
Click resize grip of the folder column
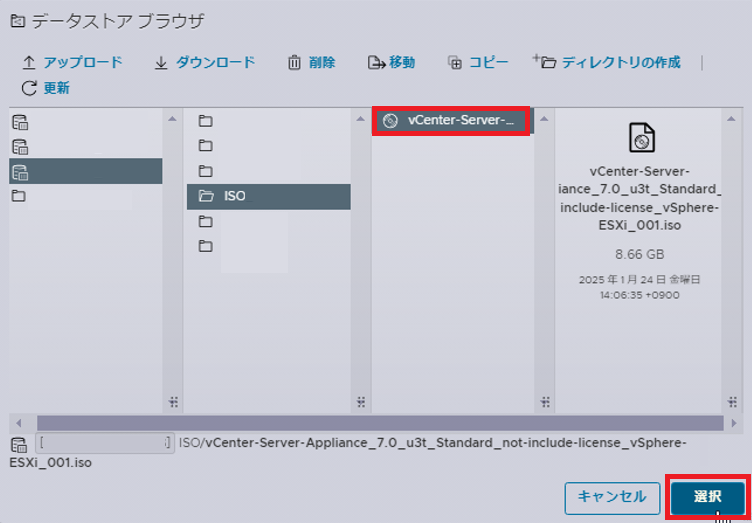[x=362, y=401]
